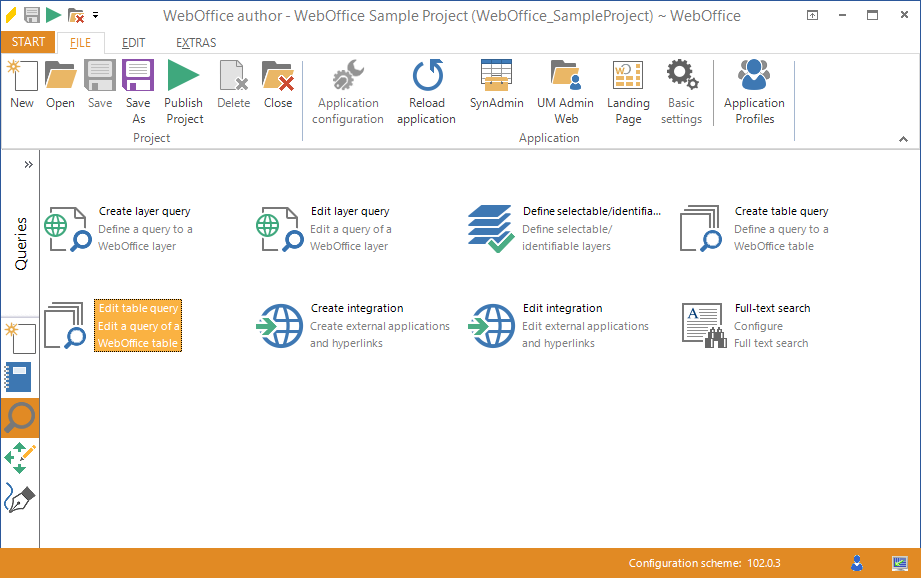Open the START tab

point(28,42)
